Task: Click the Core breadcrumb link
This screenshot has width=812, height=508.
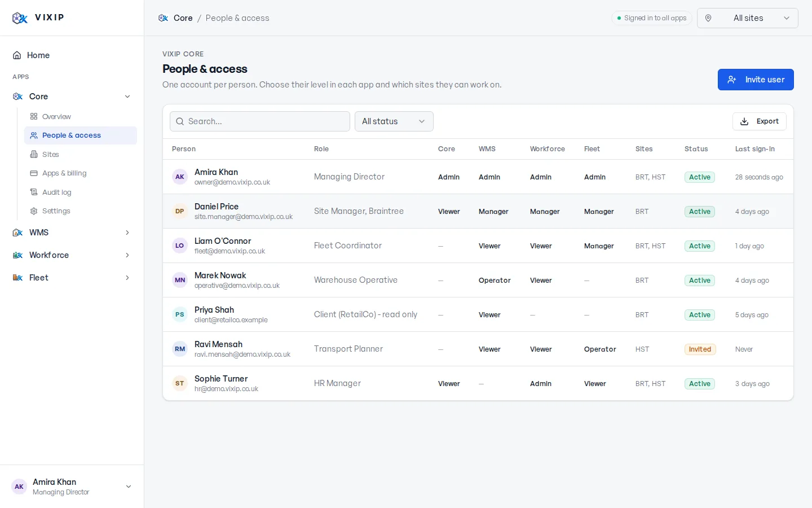Action: click(x=183, y=18)
